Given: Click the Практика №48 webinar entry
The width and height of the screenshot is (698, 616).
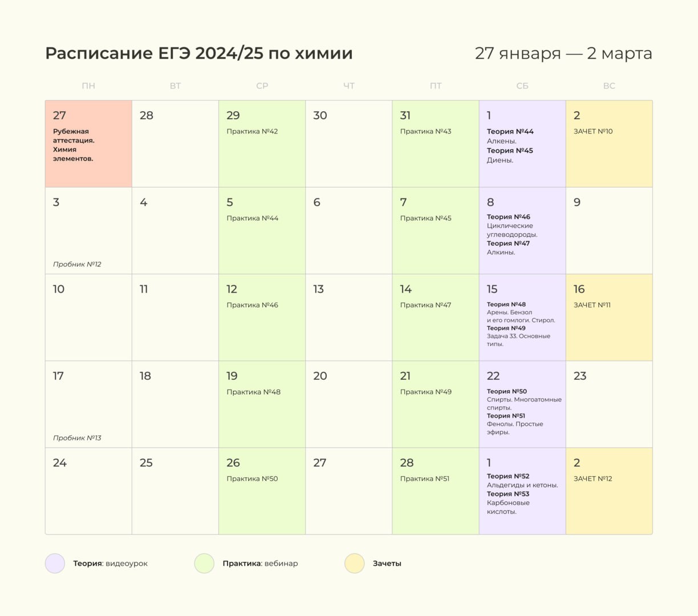Looking at the screenshot, I should (x=253, y=392).
